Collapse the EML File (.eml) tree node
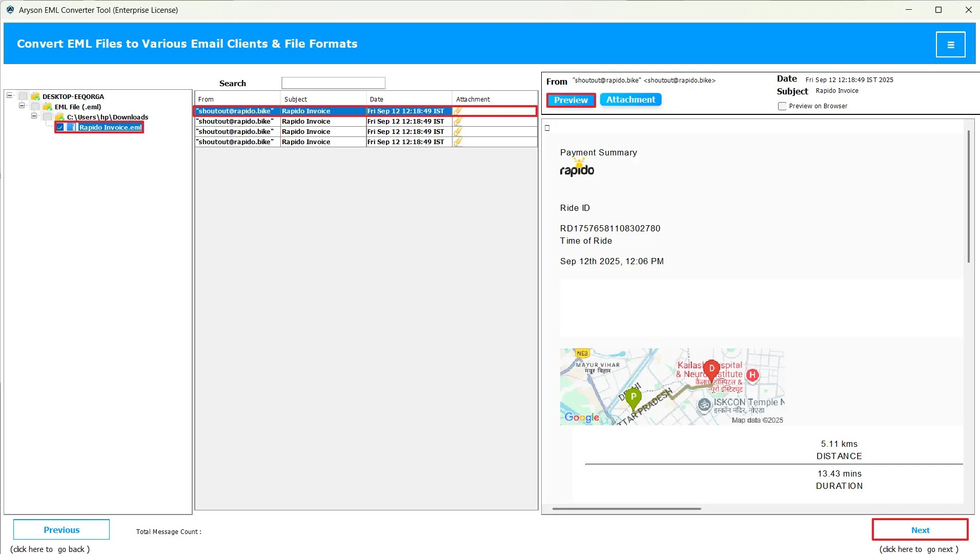980x554 pixels. (x=22, y=106)
